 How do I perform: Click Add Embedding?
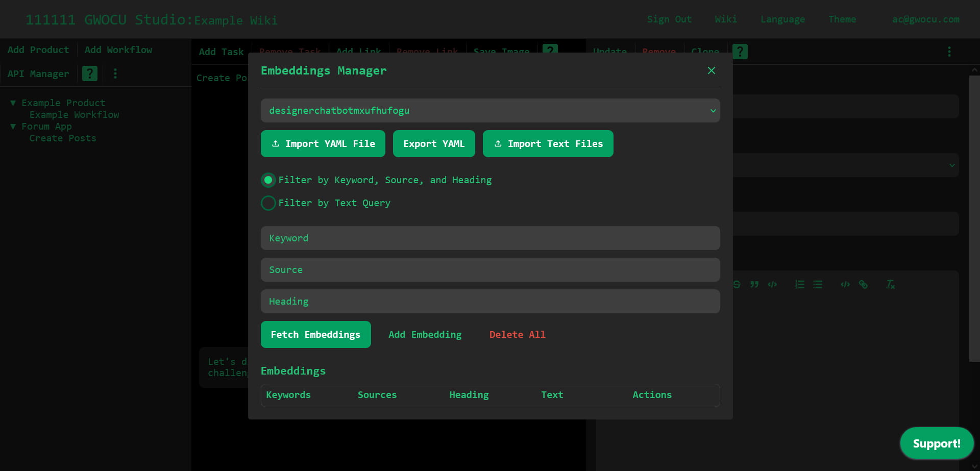point(425,334)
